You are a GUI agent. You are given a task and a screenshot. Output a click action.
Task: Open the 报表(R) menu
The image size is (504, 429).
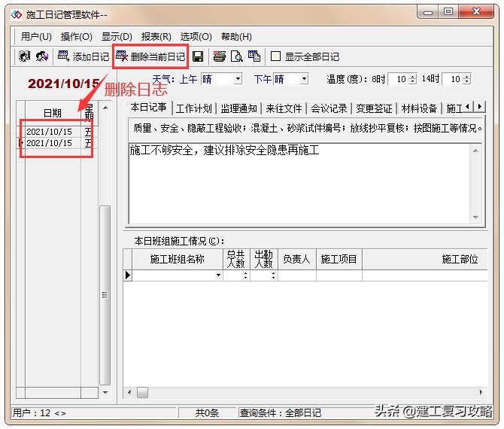coord(156,36)
